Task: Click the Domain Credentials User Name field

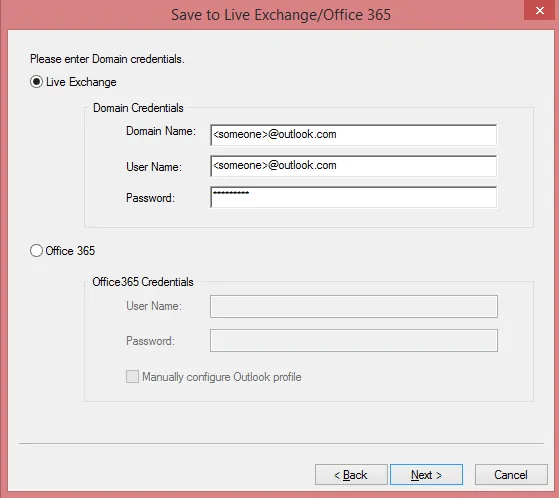Action: 353,166
